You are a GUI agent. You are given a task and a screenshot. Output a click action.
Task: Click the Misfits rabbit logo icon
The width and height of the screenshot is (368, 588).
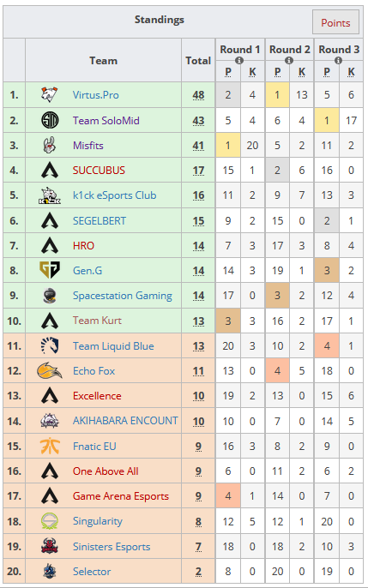tap(50, 145)
